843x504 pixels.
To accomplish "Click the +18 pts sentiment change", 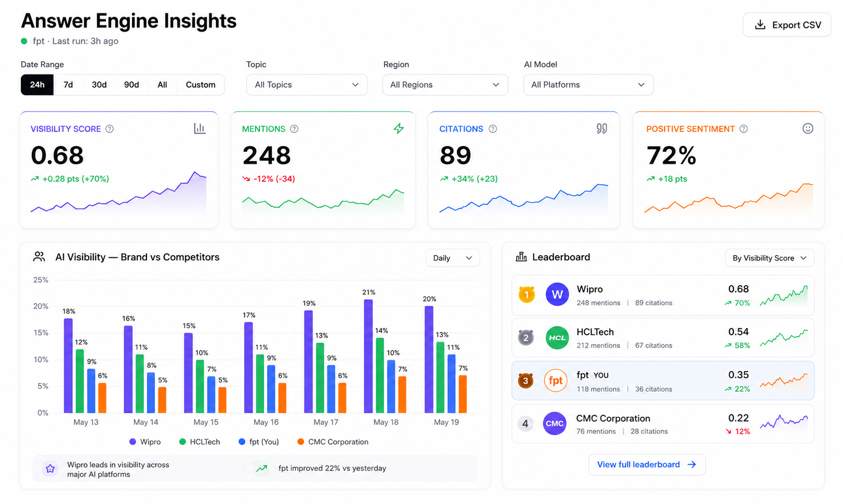I will (667, 179).
